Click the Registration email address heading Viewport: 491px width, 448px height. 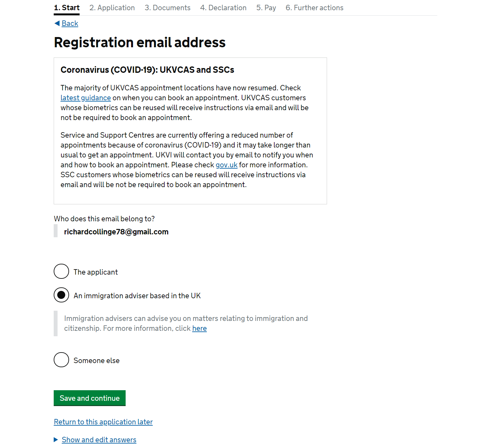[140, 42]
